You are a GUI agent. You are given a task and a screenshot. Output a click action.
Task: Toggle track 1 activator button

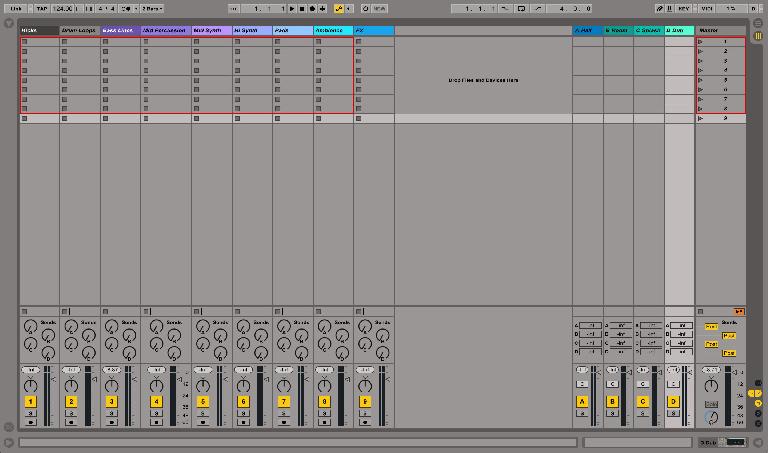pyautogui.click(x=30, y=402)
